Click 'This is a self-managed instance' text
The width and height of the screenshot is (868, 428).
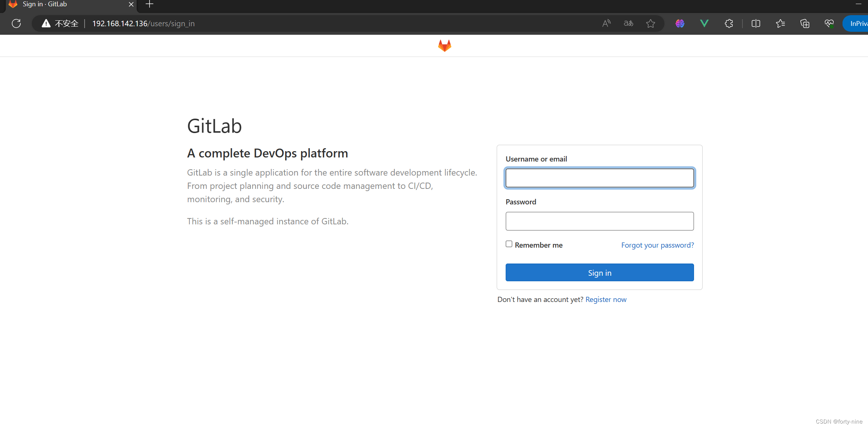(x=268, y=221)
